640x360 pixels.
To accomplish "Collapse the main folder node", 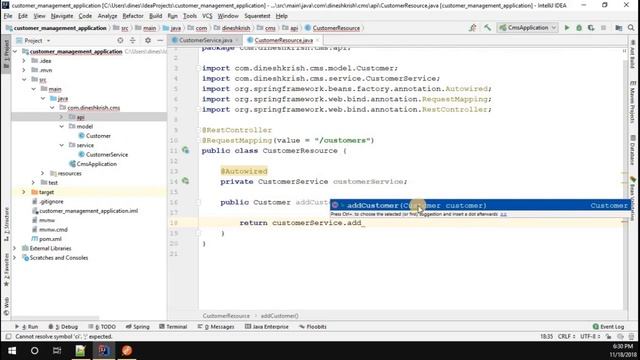I will click(33, 89).
